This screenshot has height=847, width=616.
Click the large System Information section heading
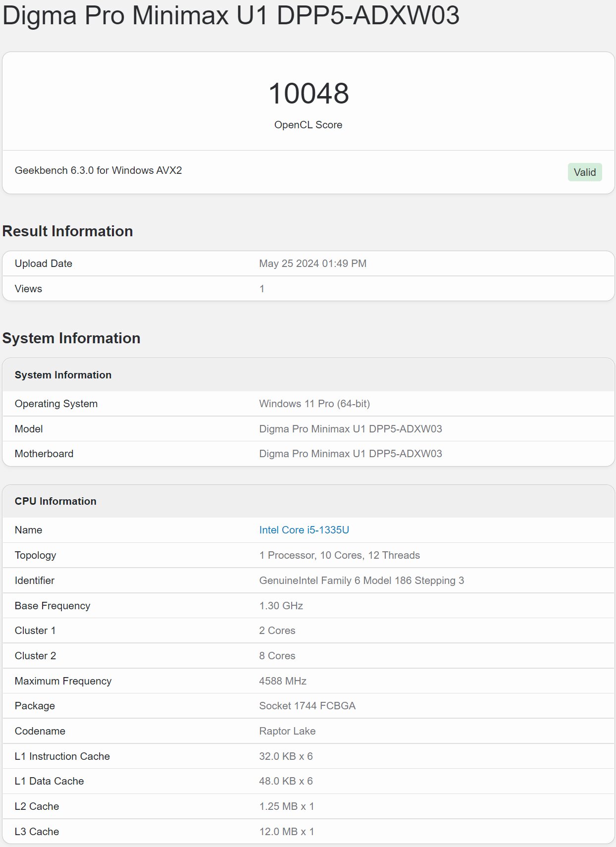click(71, 338)
